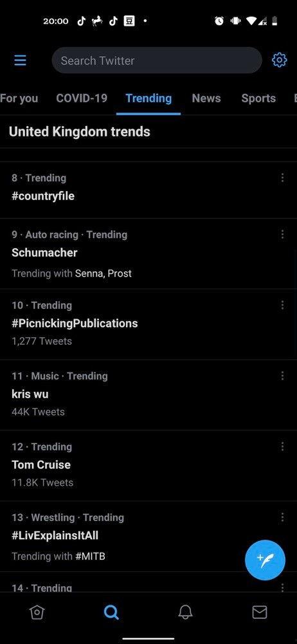Open alarm clock icon in status bar
297x644 pixels.
[219, 21]
